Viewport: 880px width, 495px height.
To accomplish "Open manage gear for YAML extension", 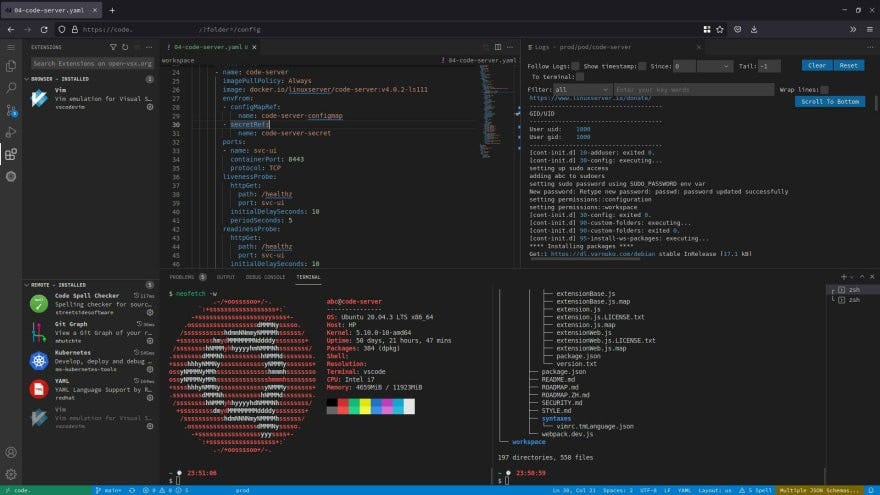I will (150, 398).
